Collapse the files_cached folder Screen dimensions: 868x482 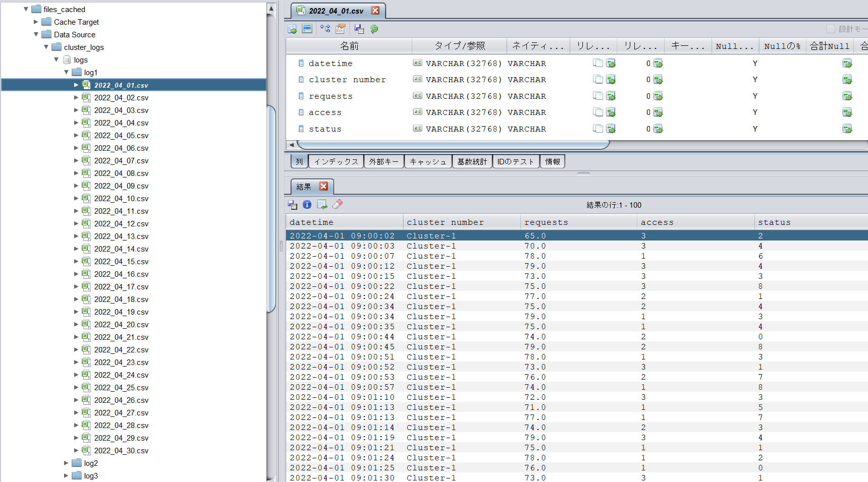(26, 9)
